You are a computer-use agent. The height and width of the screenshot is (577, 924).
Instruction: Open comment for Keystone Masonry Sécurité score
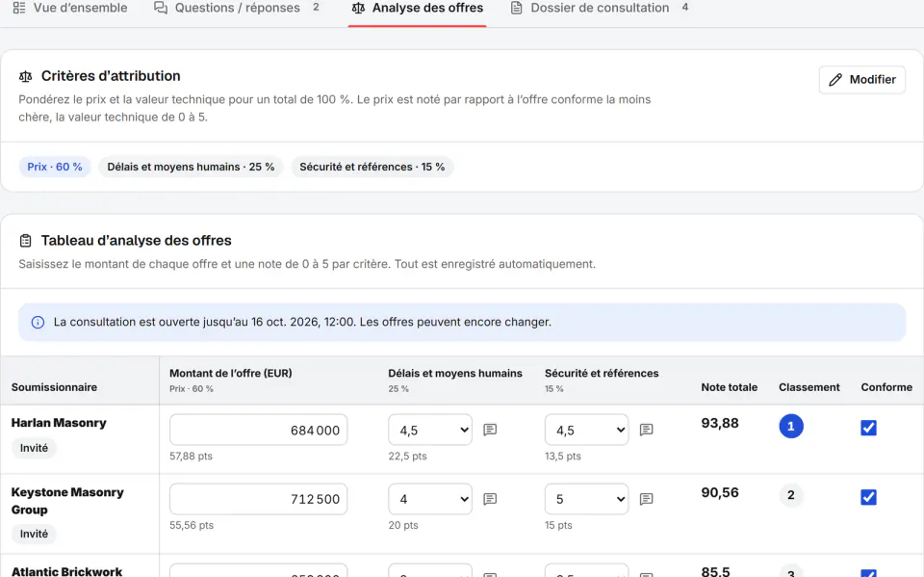[x=647, y=499]
